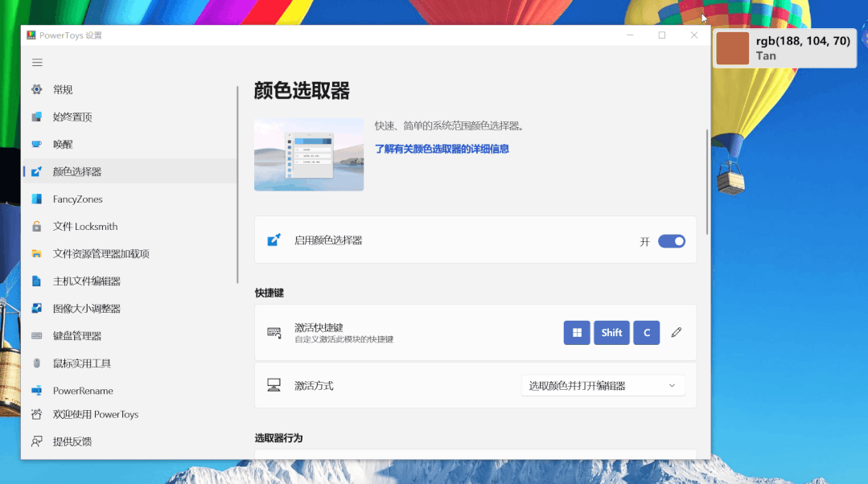The height and width of the screenshot is (484, 868).
Task: Click the brown picked color swatch
Action: [732, 48]
